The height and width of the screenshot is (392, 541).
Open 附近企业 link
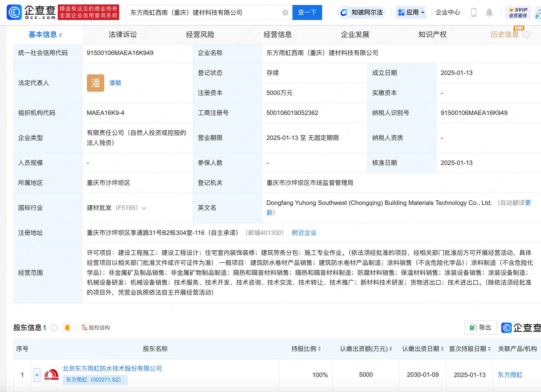click(304, 233)
